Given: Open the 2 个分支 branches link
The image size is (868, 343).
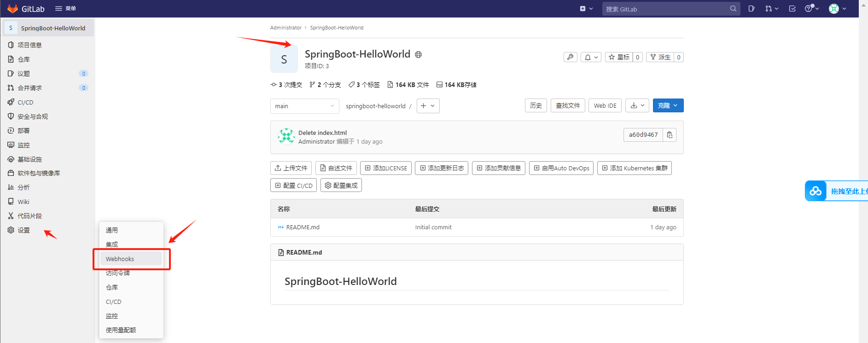Looking at the screenshot, I should (x=325, y=85).
